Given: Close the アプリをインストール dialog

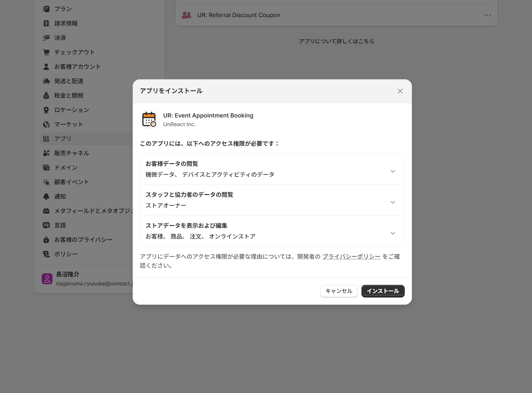Looking at the screenshot, I should pos(400,91).
